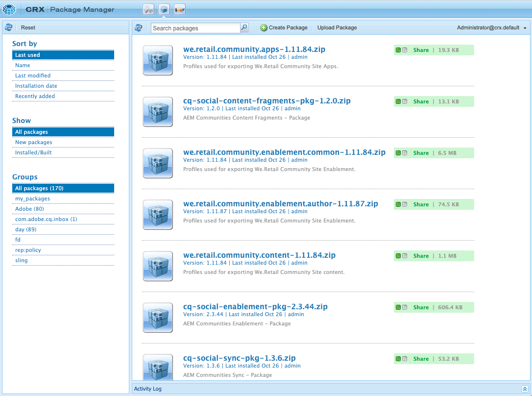Click the green status square on we.retail.community.apps
This screenshot has height=396, width=532.
click(398, 50)
